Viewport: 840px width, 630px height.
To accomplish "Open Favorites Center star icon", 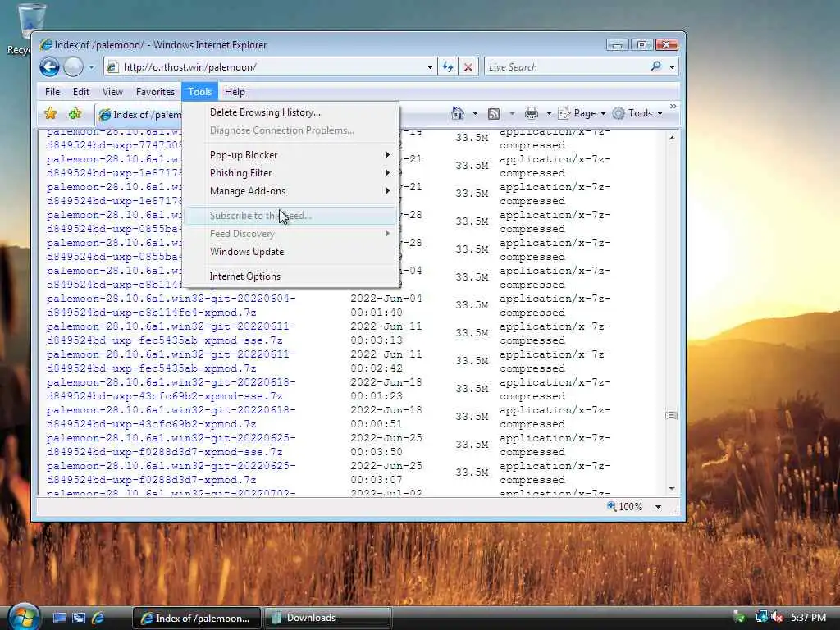I will [50, 113].
